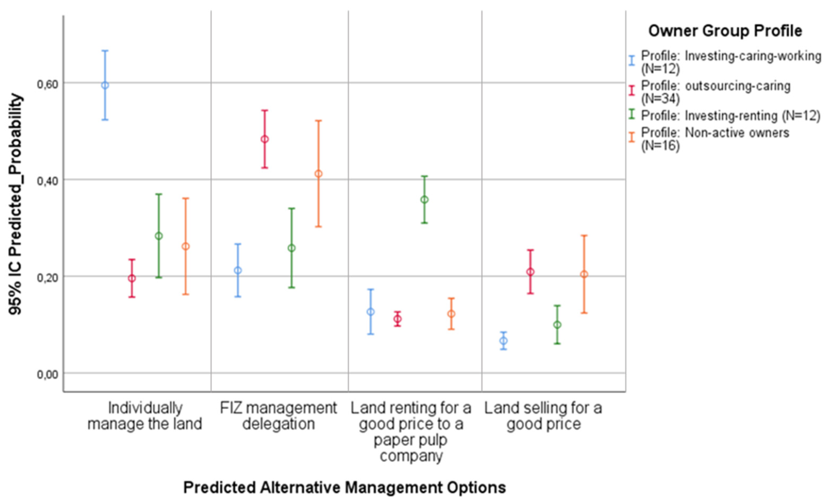Click blue circle marker in Land selling group
This screenshot has width=828, height=504.
tap(503, 341)
